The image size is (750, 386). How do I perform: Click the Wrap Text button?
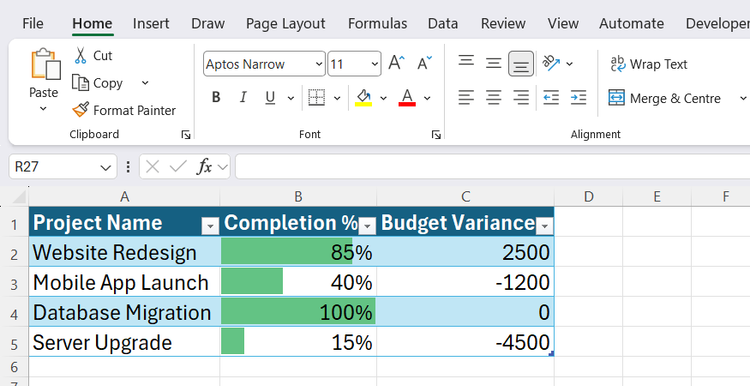[x=649, y=64]
